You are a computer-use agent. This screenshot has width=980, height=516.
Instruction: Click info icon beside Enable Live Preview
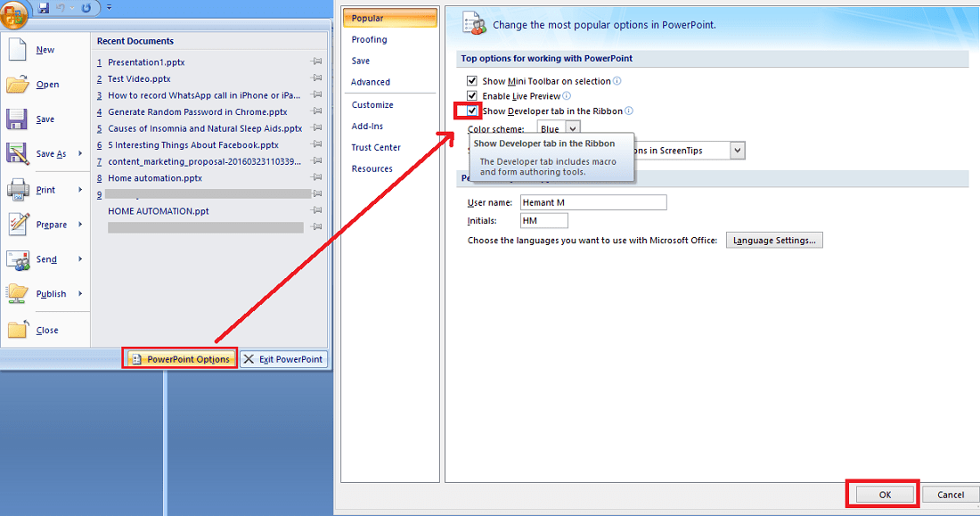(567, 95)
